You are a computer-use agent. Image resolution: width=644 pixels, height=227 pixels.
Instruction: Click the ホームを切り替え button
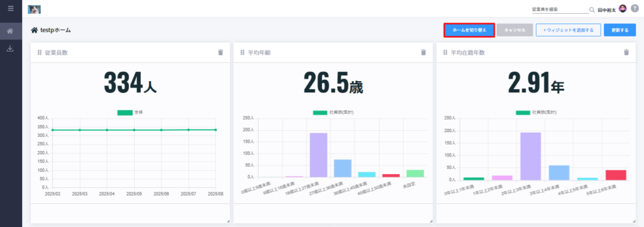click(x=469, y=30)
